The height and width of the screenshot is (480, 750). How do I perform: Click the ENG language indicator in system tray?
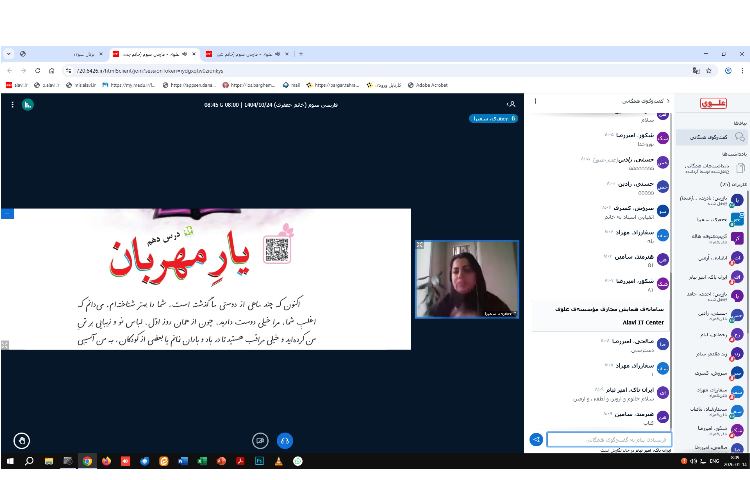(714, 461)
